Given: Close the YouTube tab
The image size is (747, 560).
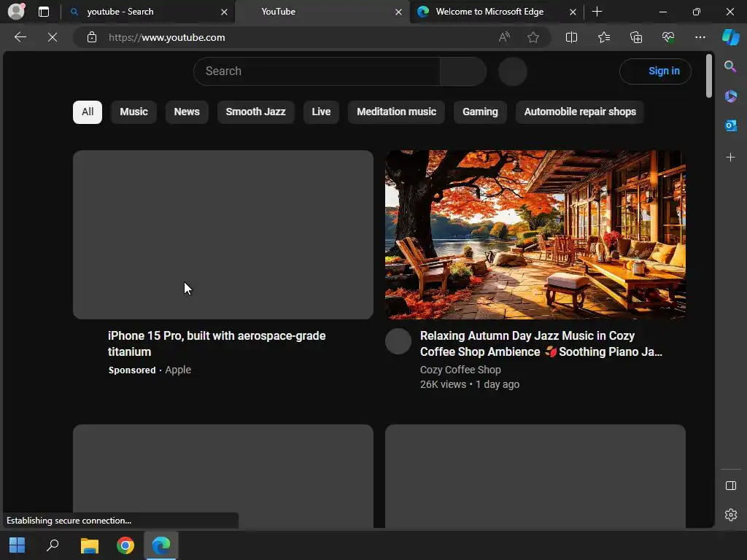Looking at the screenshot, I should click(x=398, y=12).
